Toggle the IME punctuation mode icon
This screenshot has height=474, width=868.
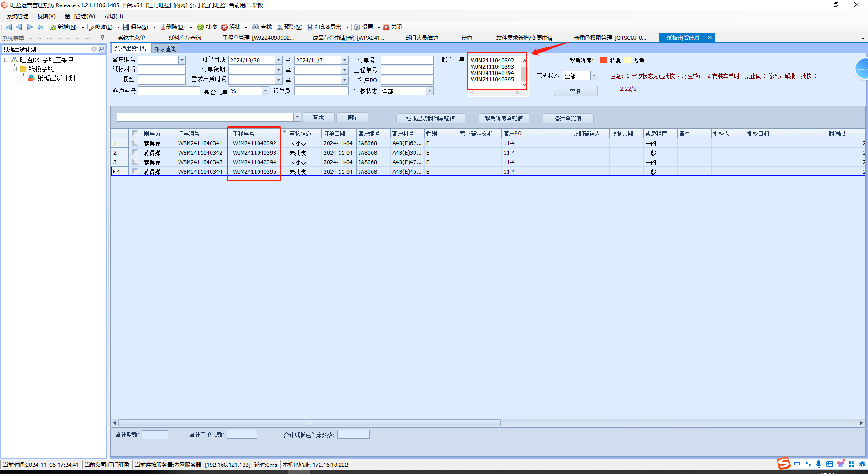[808, 464]
